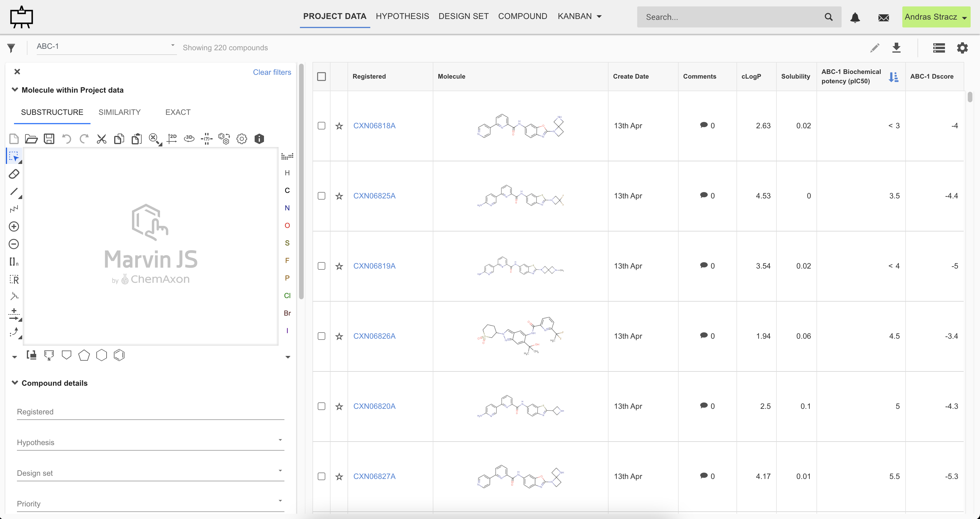Click the clean 2D structure icon

[x=172, y=139]
